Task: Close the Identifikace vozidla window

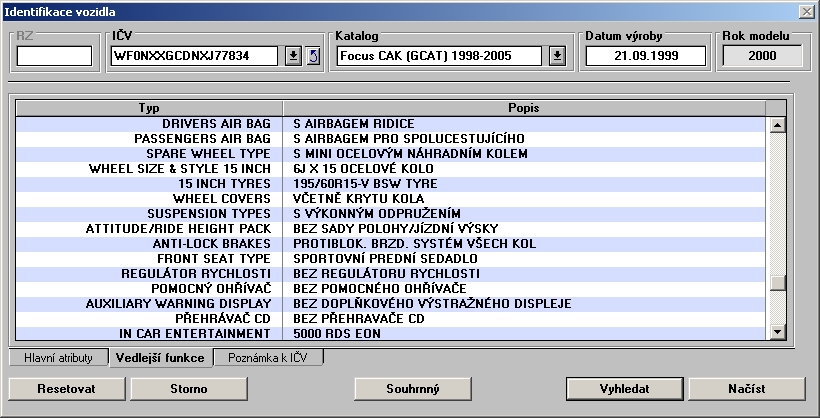Action: click(806, 11)
